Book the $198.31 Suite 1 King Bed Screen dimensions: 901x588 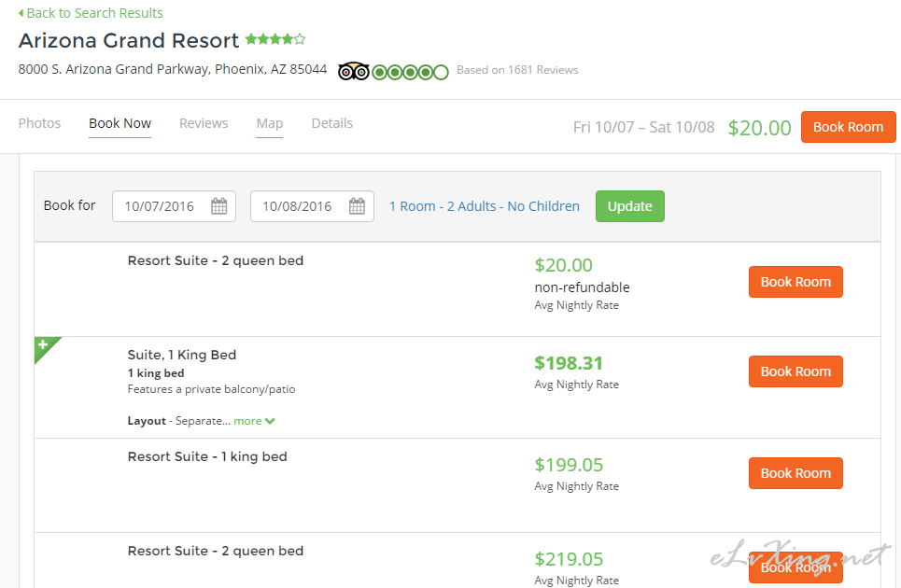(795, 371)
